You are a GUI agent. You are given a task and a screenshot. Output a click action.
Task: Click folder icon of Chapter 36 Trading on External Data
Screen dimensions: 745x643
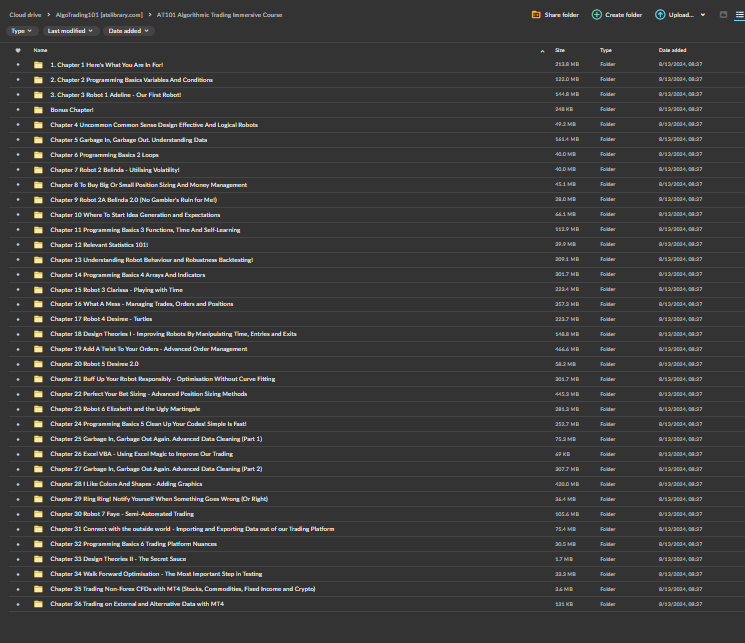(38, 604)
